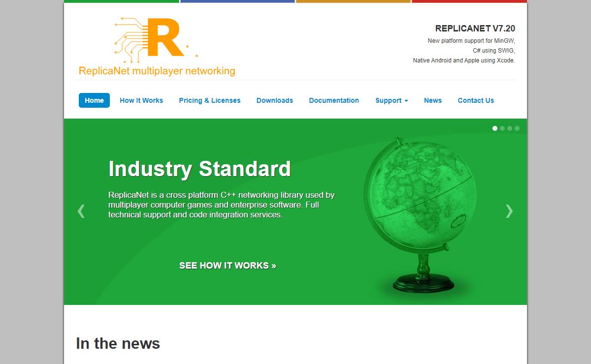Click the REPLICANET V7.20 heading
The image size is (591, 364).
475,29
